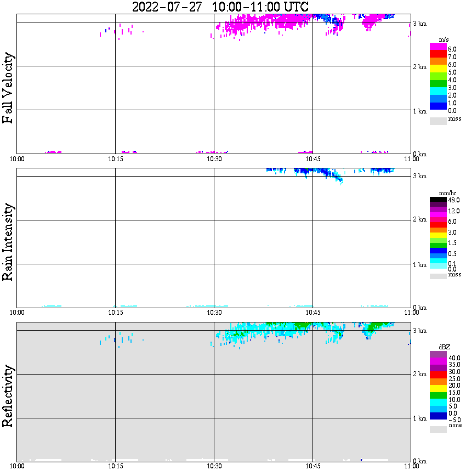Select the top purple 40.0 swatch in the Reflectivity legend

coord(438,354)
